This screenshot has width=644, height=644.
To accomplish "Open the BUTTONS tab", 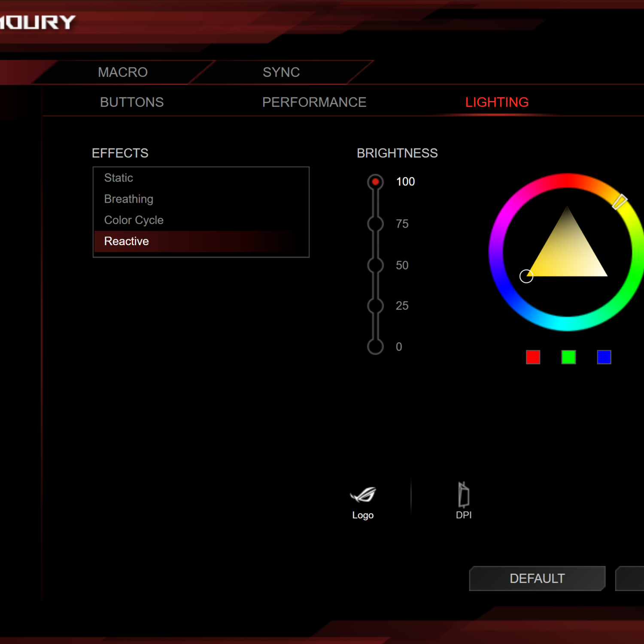I will tap(132, 102).
